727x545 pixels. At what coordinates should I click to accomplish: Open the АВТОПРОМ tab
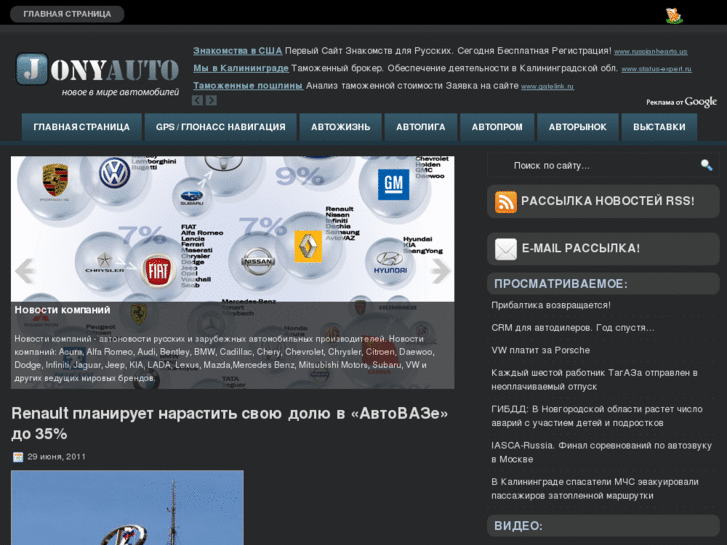[x=497, y=127]
